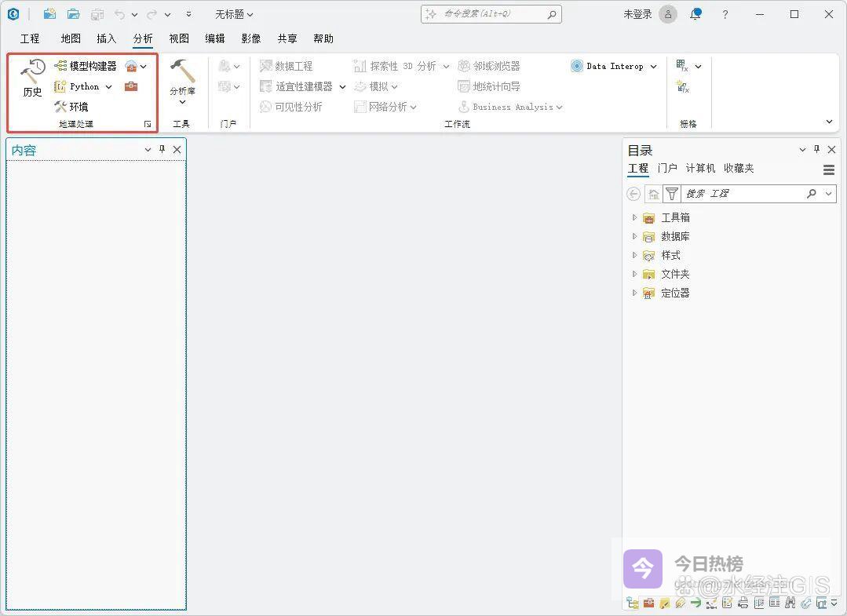This screenshot has width=847, height=616.
Task: Click the open project folder icon in title bar
Action: point(73,14)
